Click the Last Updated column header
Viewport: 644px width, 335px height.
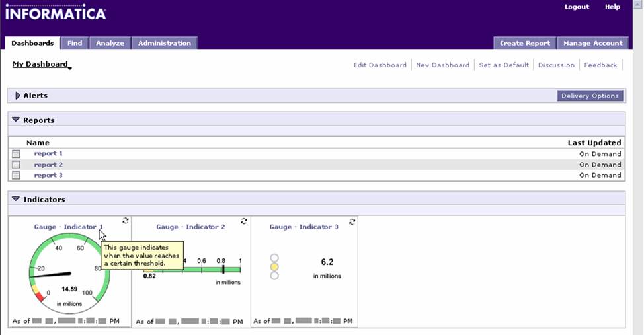594,143
